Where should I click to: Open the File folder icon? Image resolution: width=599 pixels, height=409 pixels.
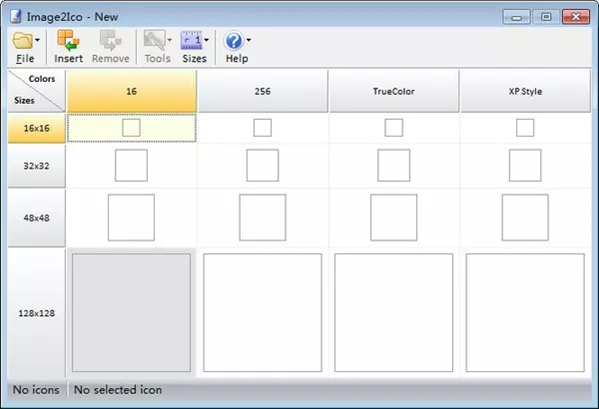coord(23,40)
